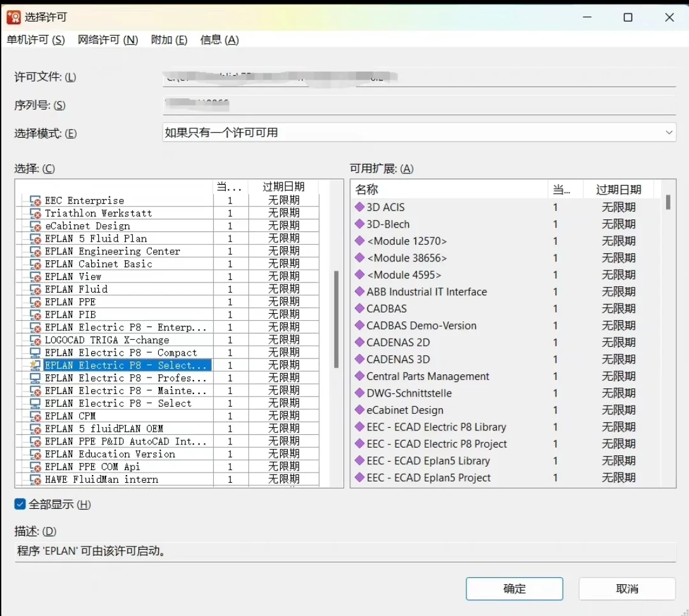Image resolution: width=689 pixels, height=616 pixels.
Task: Open the 选择模式 dropdown
Action: pyautogui.click(x=669, y=133)
